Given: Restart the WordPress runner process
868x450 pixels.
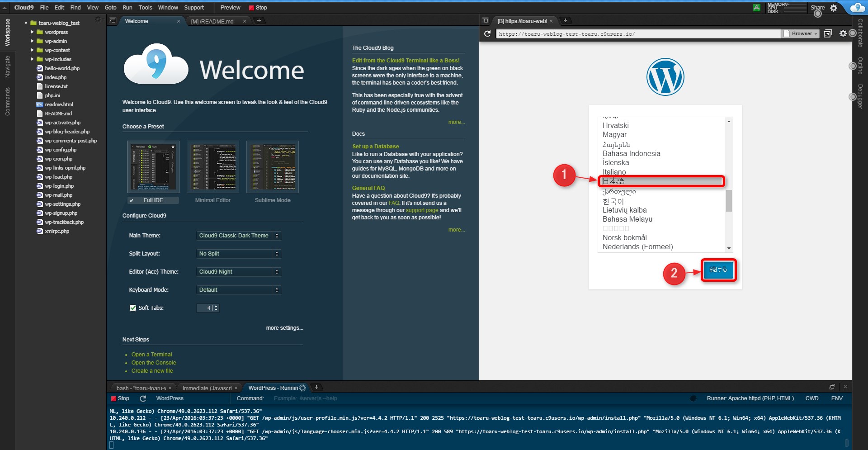Looking at the screenshot, I should click(143, 398).
